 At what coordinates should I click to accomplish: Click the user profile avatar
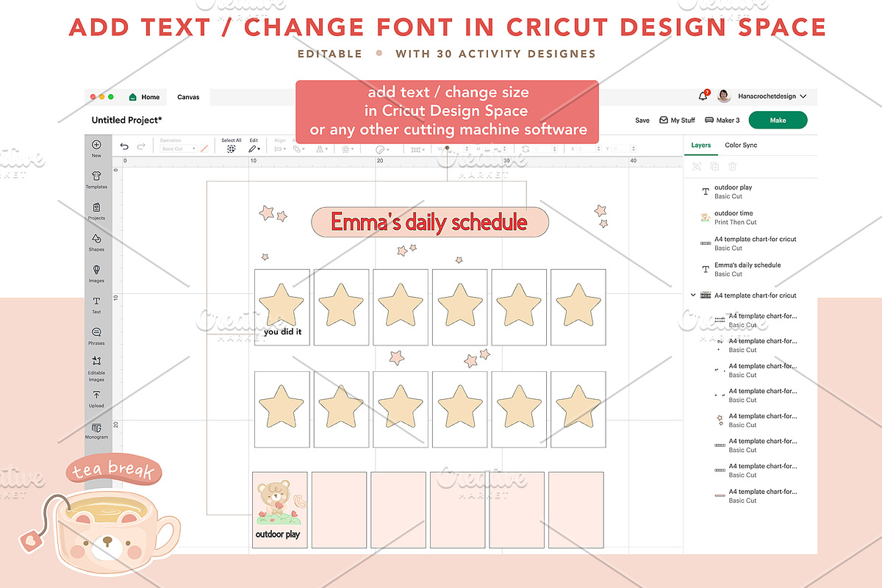click(x=724, y=96)
